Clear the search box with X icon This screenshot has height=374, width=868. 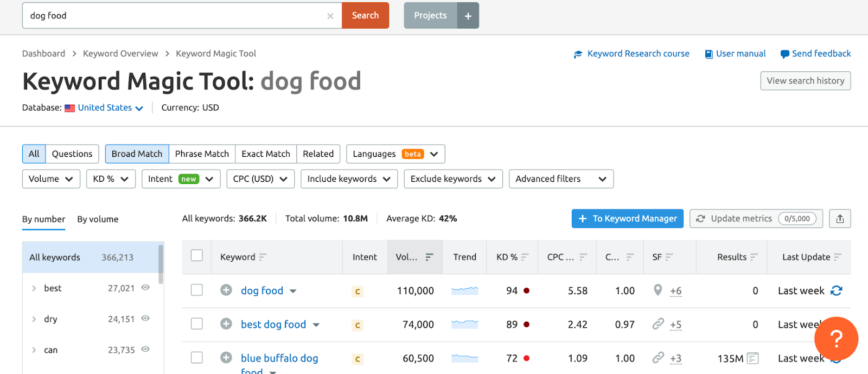[x=330, y=16]
